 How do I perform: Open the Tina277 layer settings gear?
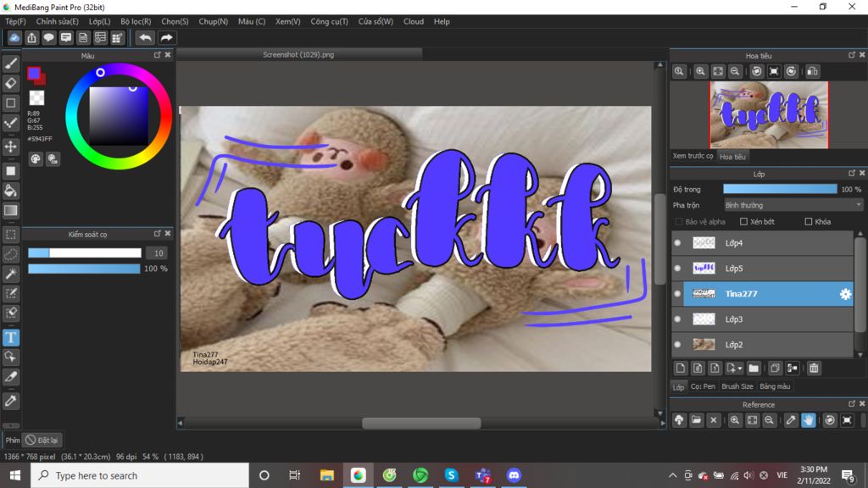click(x=845, y=294)
